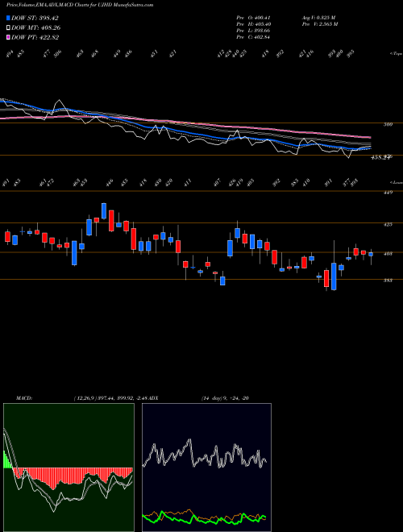The image size is (403, 532).
Task: Click the 449 candlestick axis label
Action: tap(388, 193)
